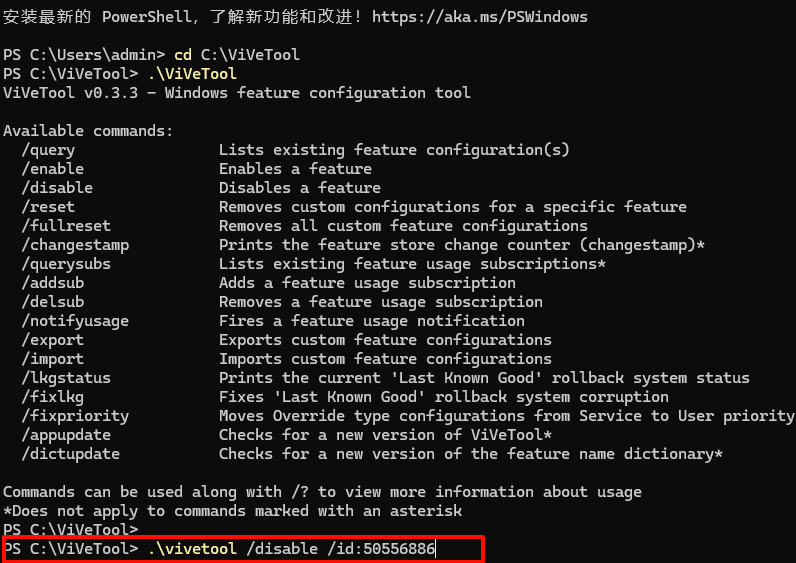Click the /query command in list
This screenshot has height=563, width=796.
tap(48, 150)
